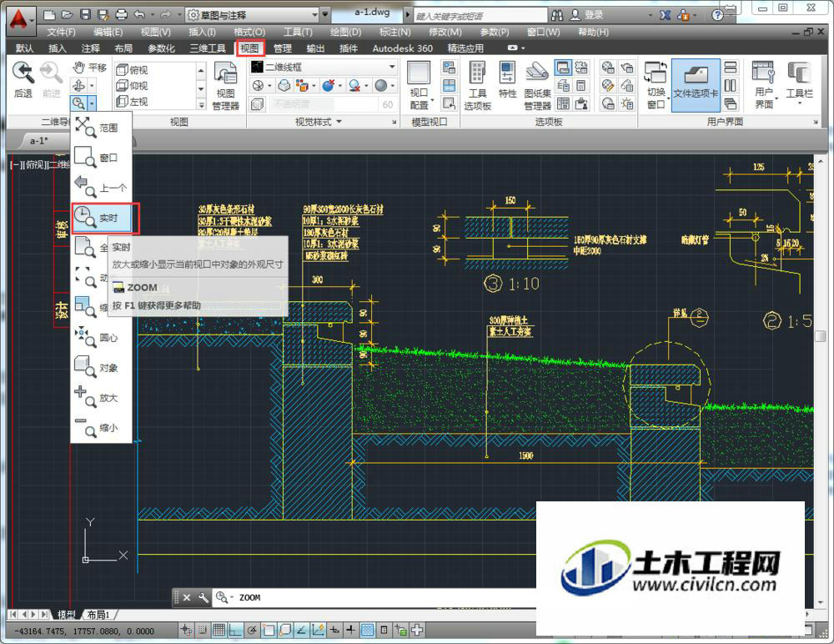
Task: Click the command line wrench customize icon
Action: click(203, 597)
